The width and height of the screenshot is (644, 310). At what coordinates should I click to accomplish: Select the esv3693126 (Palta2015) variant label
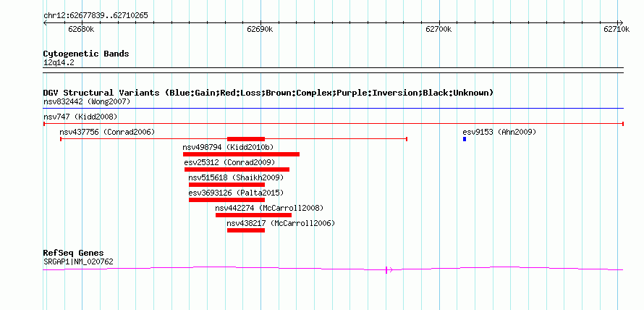(236, 193)
